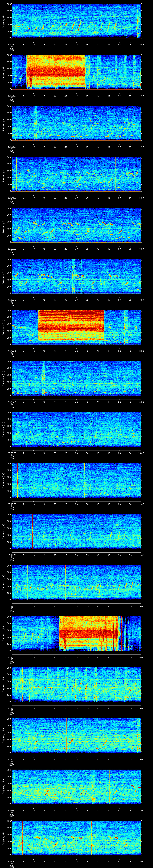Image resolution: width=153 pixels, height=868 pixels.
Task: Click the 20:10:00 start time label
Action: point(12,504)
